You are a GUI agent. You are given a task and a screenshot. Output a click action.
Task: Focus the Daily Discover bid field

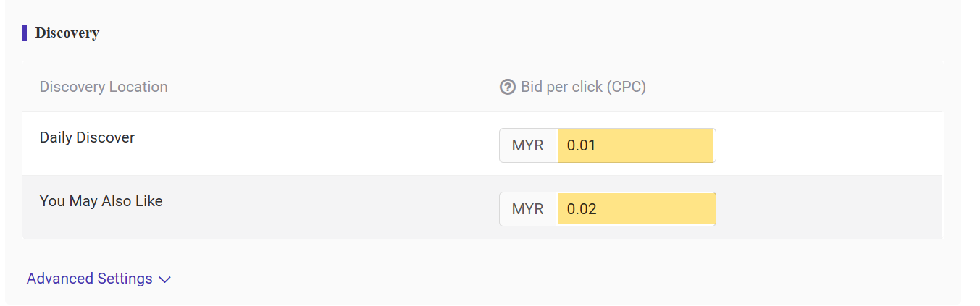pos(635,145)
